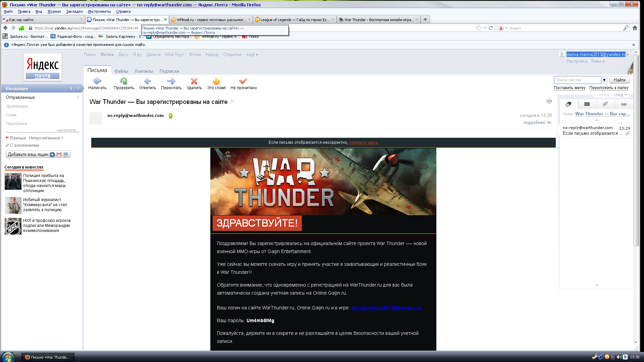Image resolution: width=644 pixels, height=362 pixels.
Task: Close the mailto notification bar
Action: (x=634, y=45)
